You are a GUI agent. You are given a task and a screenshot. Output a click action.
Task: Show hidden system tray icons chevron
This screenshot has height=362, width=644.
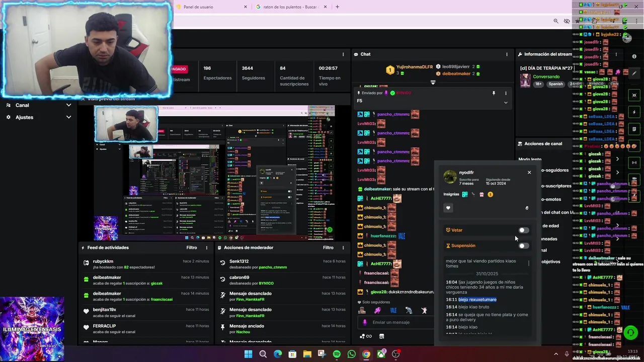point(556,354)
